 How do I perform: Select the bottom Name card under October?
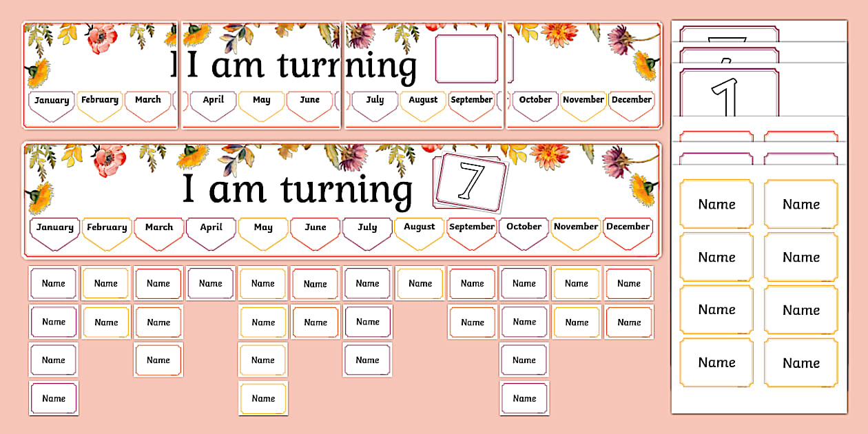click(x=524, y=398)
